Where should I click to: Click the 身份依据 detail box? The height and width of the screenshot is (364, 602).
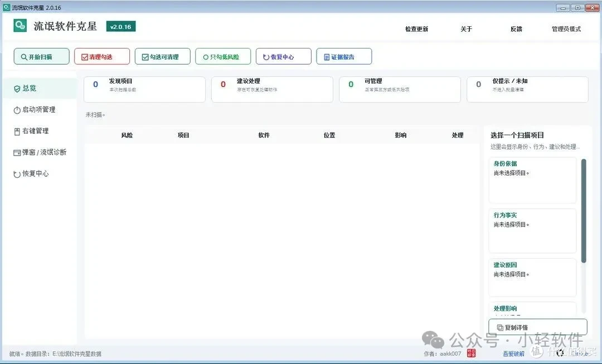click(532, 181)
